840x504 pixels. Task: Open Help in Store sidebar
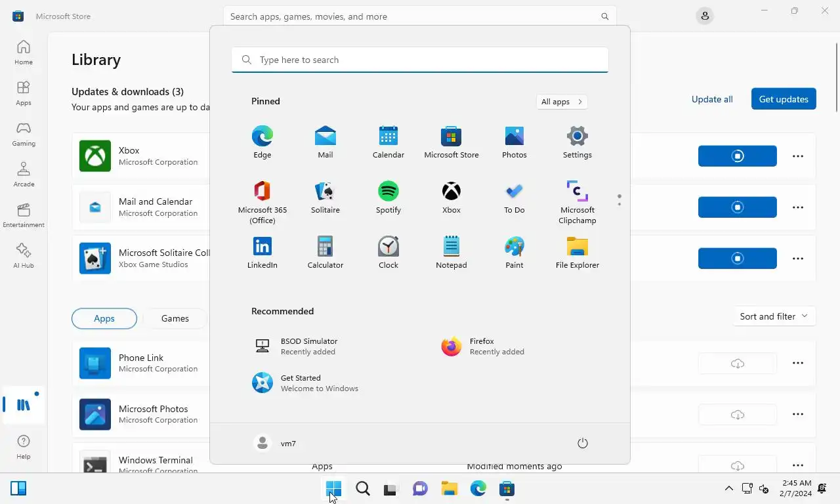click(x=24, y=447)
